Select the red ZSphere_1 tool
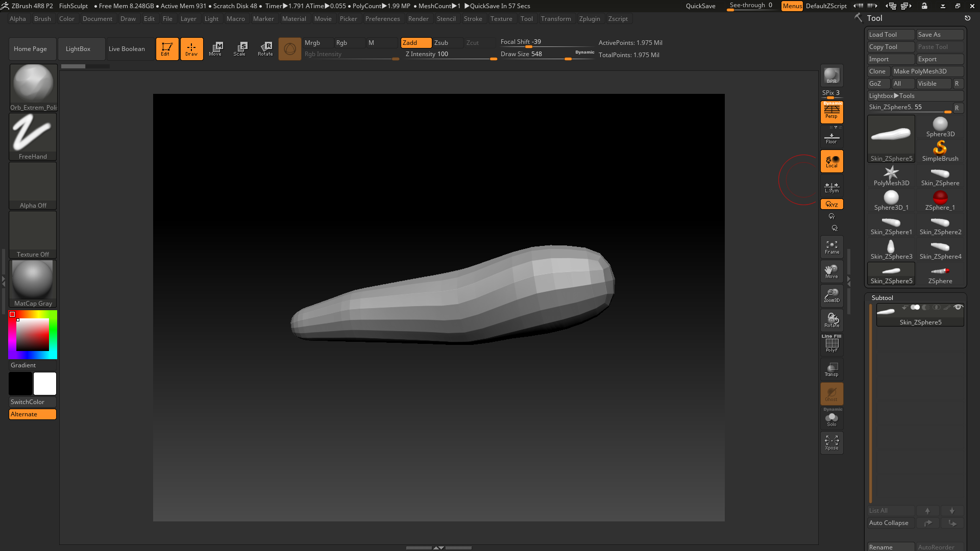 [x=940, y=201]
